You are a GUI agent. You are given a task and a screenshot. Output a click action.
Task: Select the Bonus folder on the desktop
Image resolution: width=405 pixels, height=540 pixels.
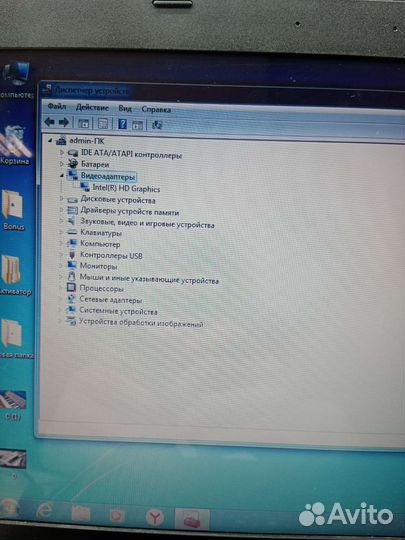[x=13, y=209]
